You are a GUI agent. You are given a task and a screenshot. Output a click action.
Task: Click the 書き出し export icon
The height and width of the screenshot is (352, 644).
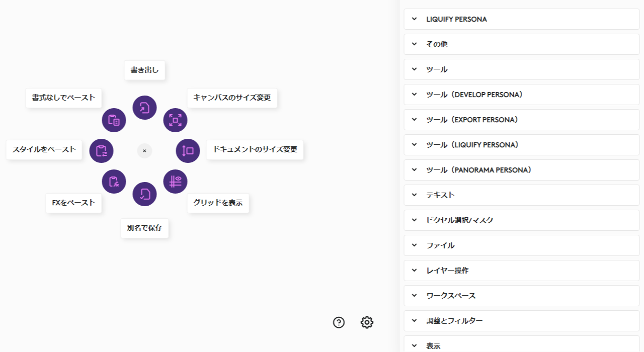144,108
